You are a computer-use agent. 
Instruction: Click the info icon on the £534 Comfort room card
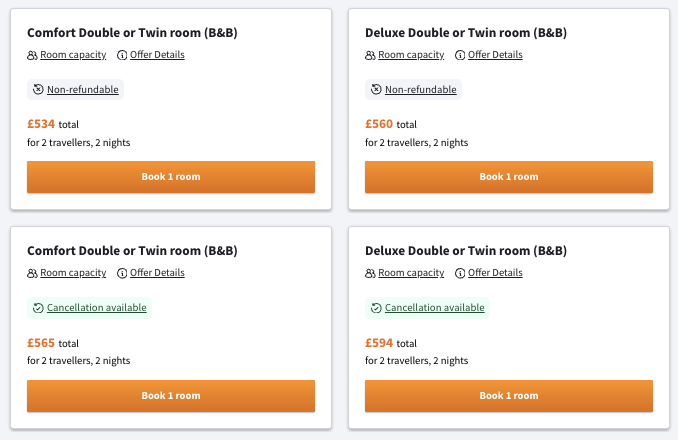coord(122,55)
